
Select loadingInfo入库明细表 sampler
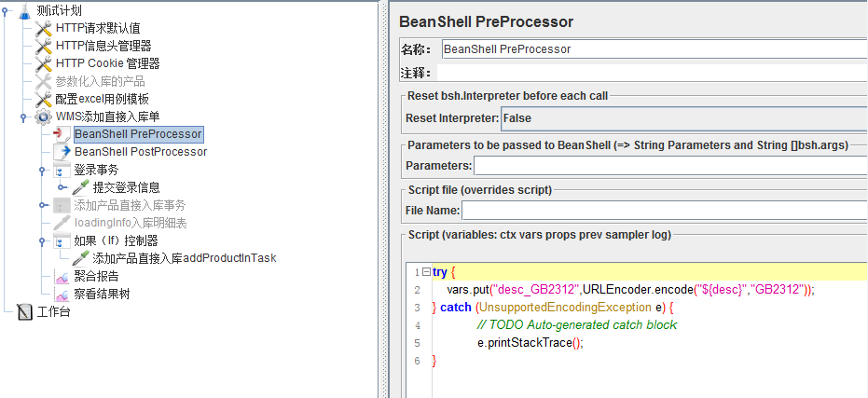point(131,223)
